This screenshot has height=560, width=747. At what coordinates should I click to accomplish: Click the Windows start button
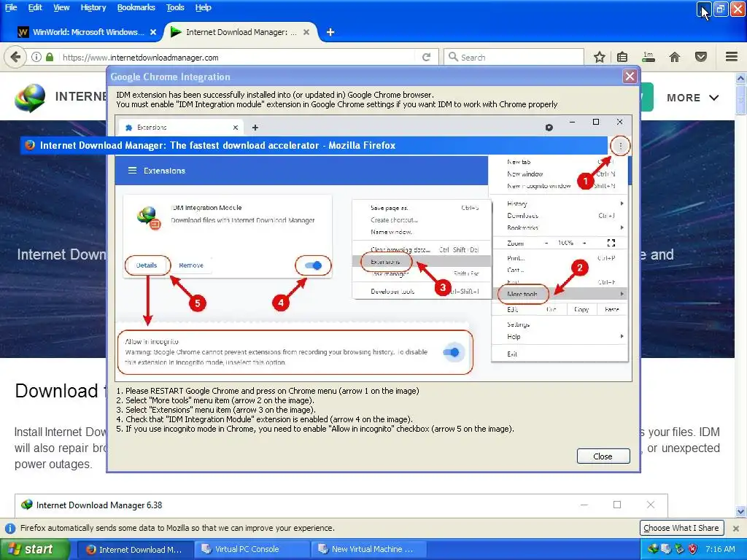pos(34,549)
